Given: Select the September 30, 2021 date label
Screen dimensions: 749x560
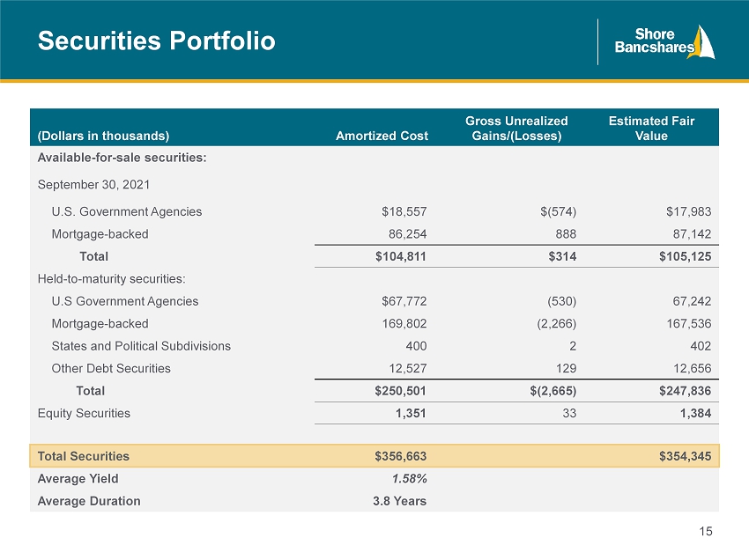Looking at the screenshot, I should coord(93,185).
